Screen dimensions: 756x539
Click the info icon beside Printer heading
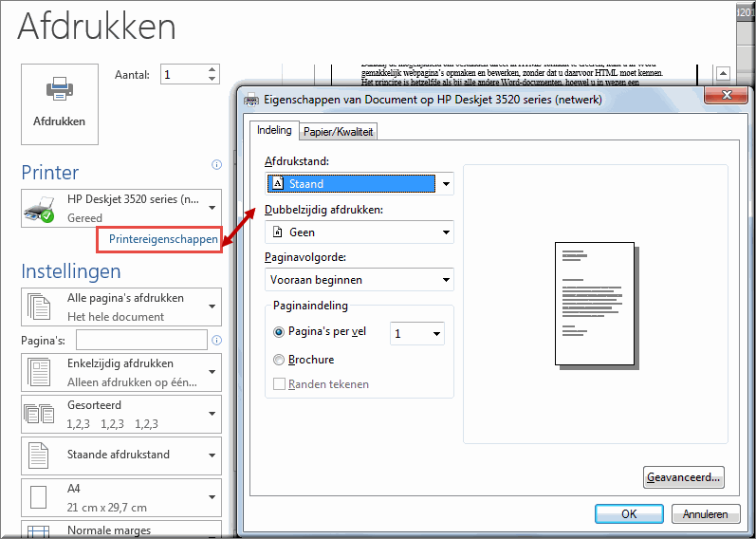[x=217, y=165]
